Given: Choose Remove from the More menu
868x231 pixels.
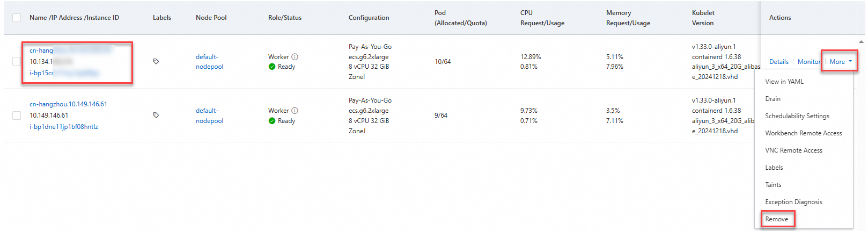Looking at the screenshot, I should [777, 219].
